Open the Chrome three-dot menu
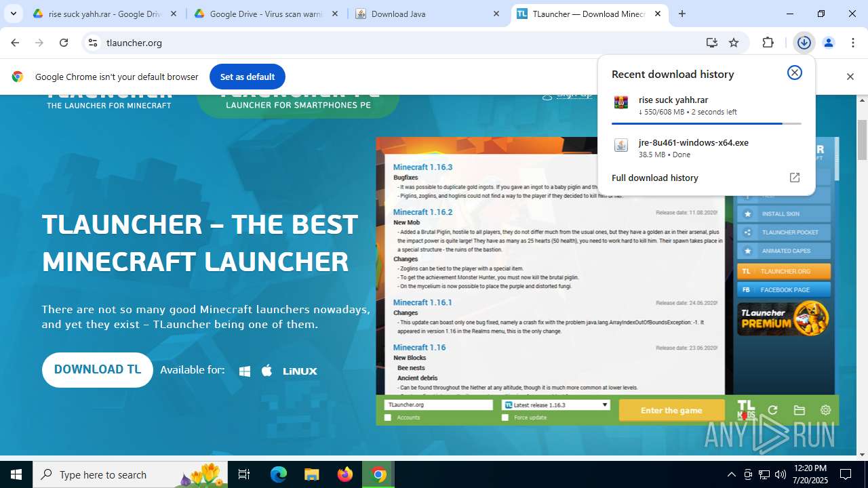Viewport: 868px width, 488px height. (853, 43)
